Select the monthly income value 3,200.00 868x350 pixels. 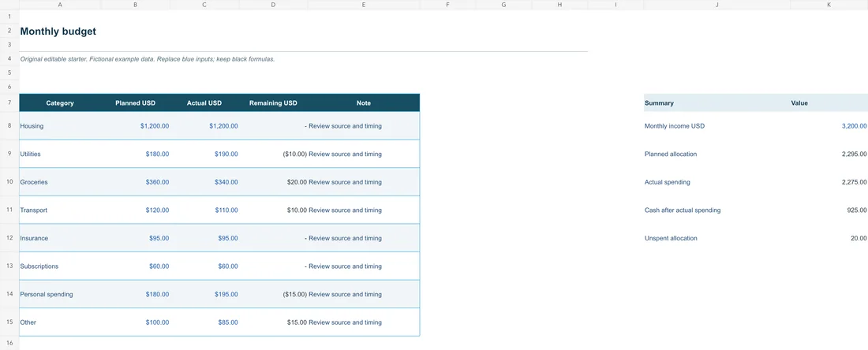tap(829, 126)
